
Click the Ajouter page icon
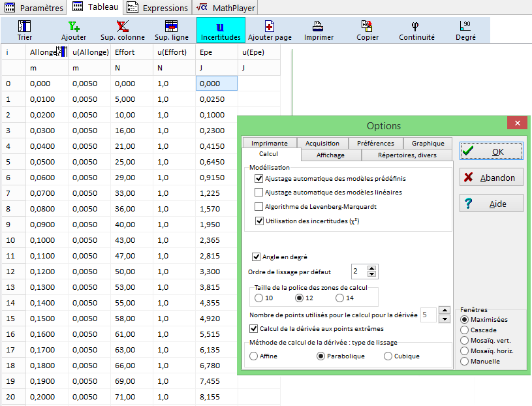(270, 26)
